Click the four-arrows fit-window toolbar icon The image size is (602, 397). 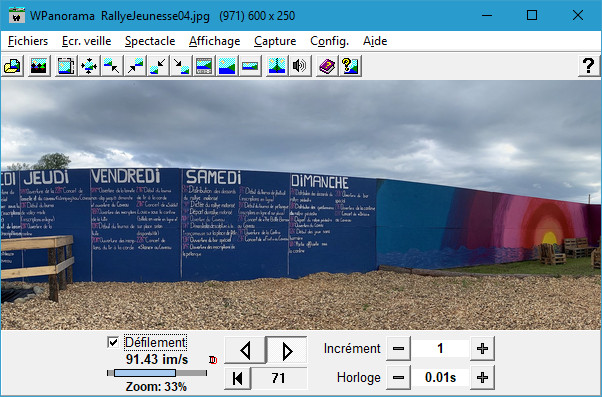pyautogui.click(x=89, y=66)
